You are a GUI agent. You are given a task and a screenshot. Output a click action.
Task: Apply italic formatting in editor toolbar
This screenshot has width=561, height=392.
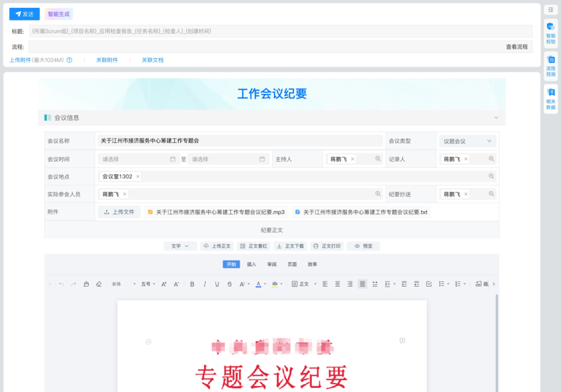pyautogui.click(x=205, y=284)
